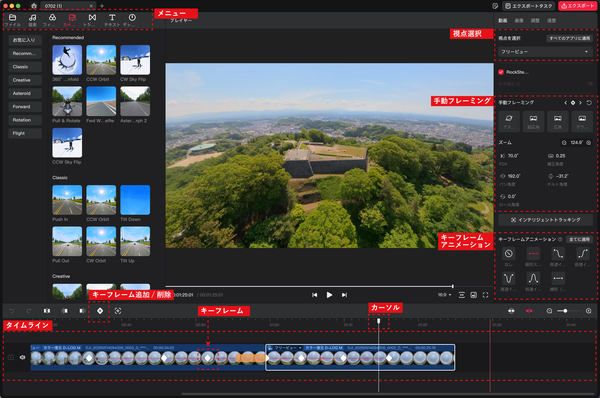Choose the second framing preset (ultra-wide)
The image size is (600, 398).
click(533, 122)
